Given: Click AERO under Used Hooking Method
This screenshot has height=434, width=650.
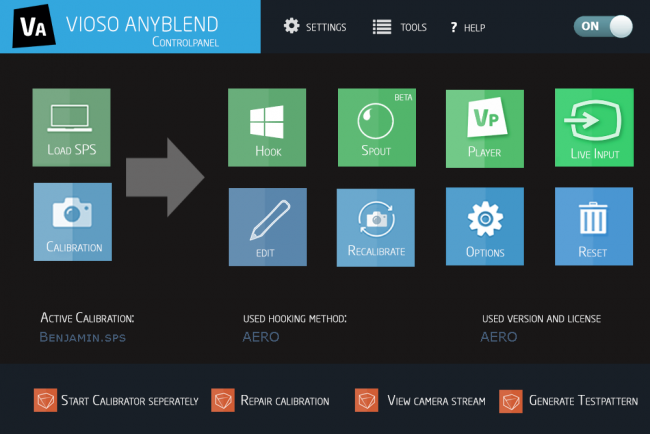Looking at the screenshot, I should [x=261, y=337].
